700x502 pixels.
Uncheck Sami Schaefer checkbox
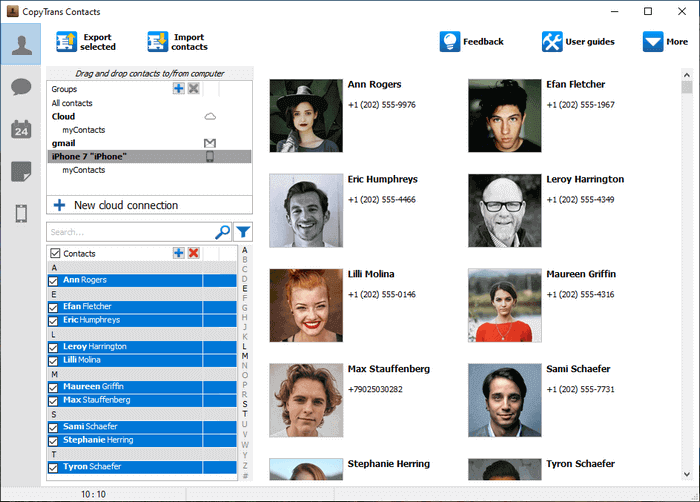coord(53,427)
